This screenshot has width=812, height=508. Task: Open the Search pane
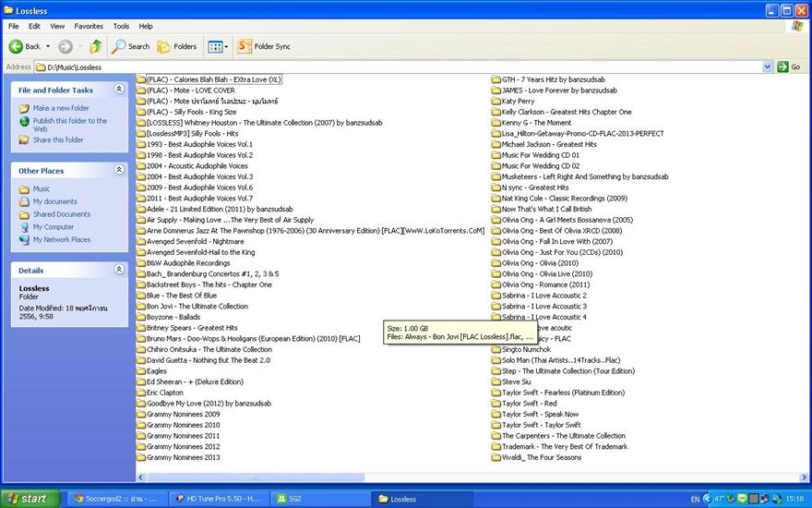pos(131,47)
